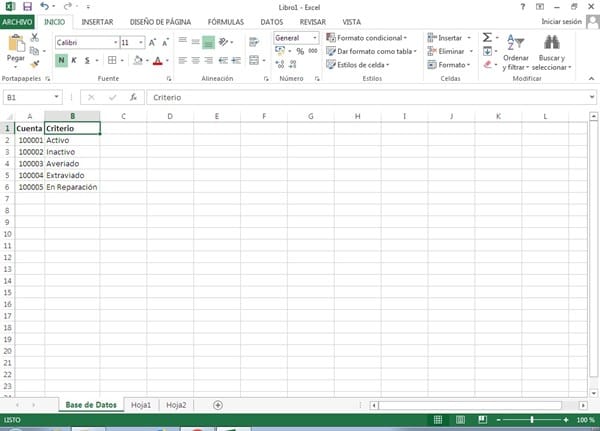
Task: Click the Autosuma sigma icon
Action: click(x=487, y=37)
